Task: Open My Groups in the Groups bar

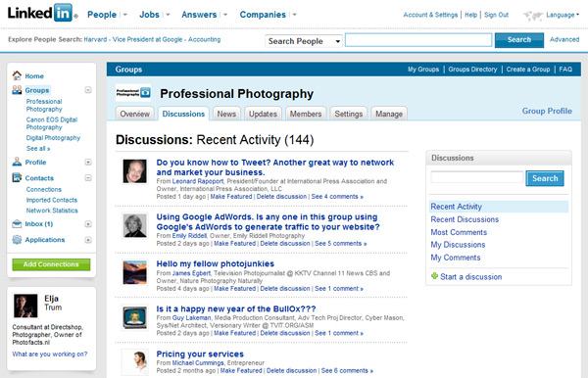Action: point(423,70)
